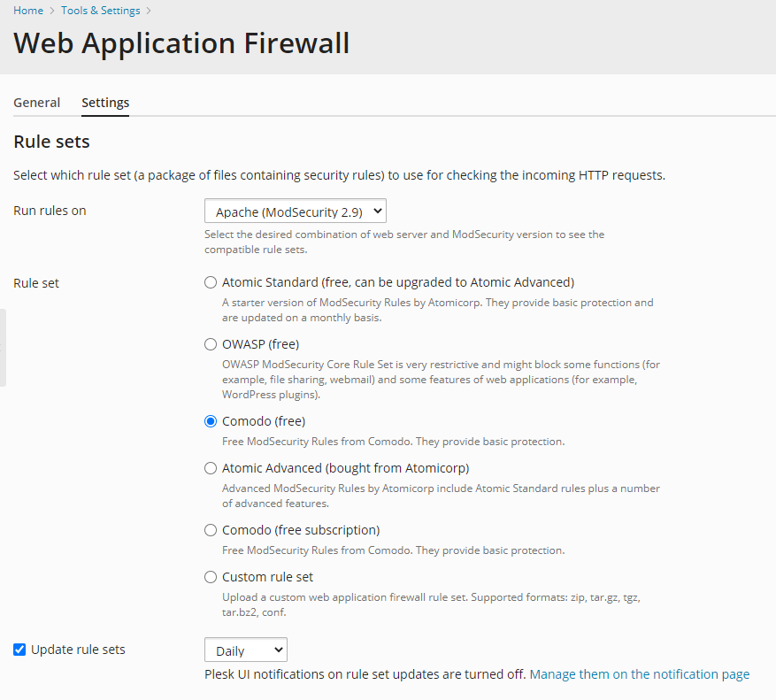Uncheck the Update rule sets checkbox

(x=19, y=650)
